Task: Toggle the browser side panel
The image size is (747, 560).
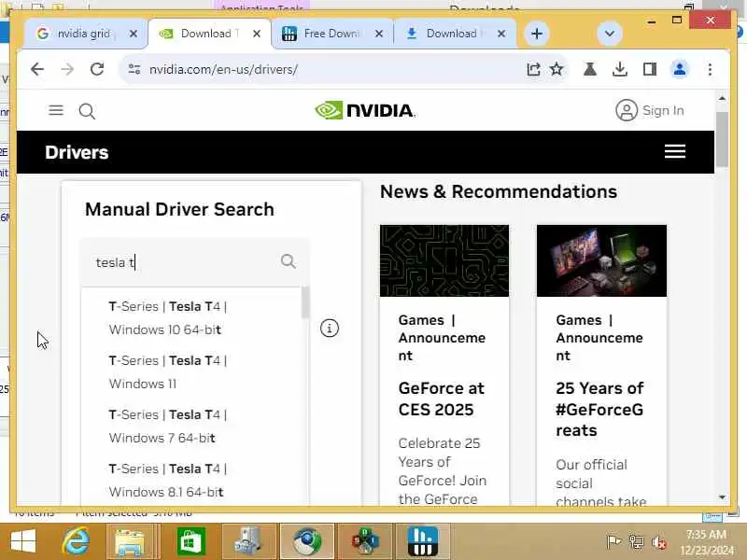Action: click(650, 69)
